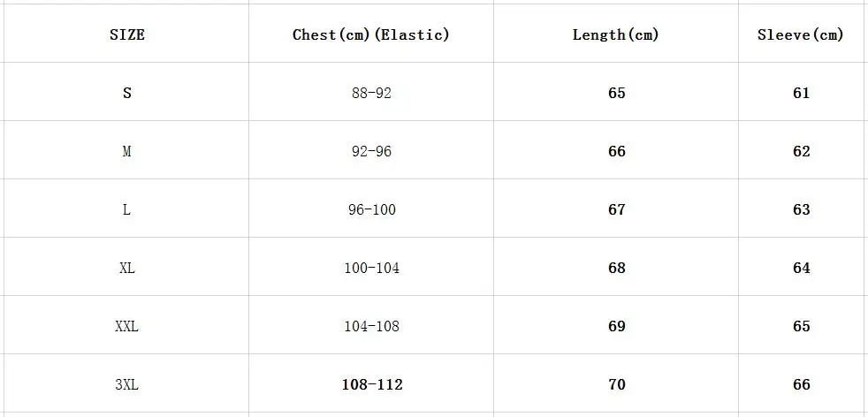Image resolution: width=868 pixels, height=417 pixels.
Task: Click the cell containing size S
Action: 126,92
